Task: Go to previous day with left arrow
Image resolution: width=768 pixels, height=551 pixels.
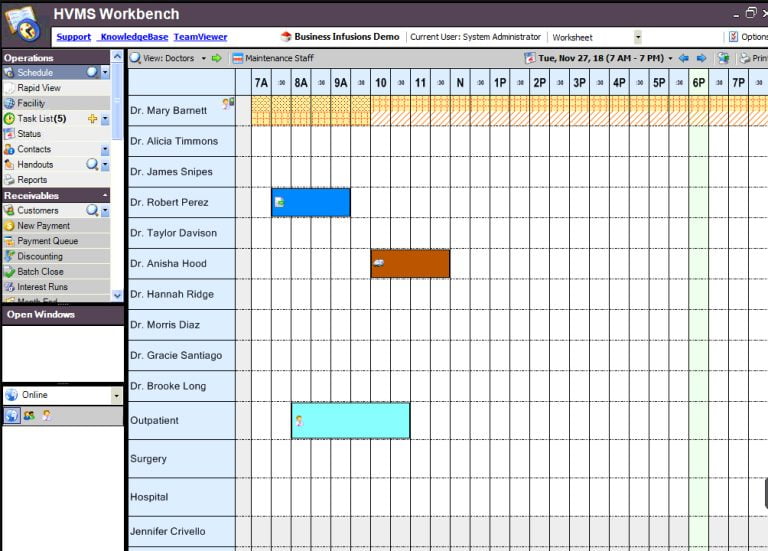Action: pos(684,58)
